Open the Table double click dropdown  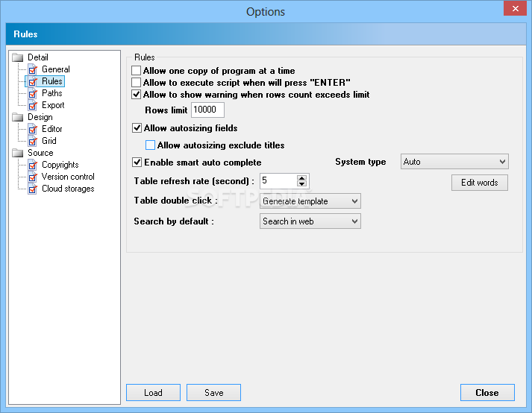(310, 201)
